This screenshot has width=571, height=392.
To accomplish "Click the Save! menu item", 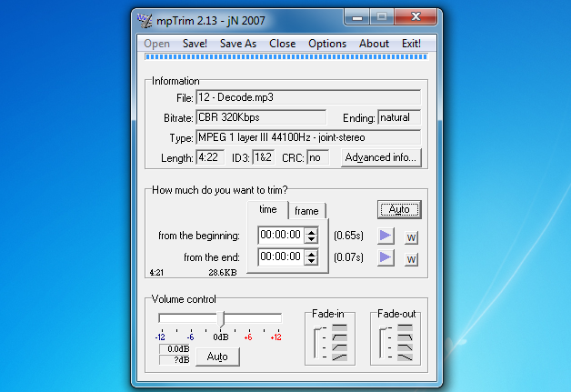I will (195, 44).
